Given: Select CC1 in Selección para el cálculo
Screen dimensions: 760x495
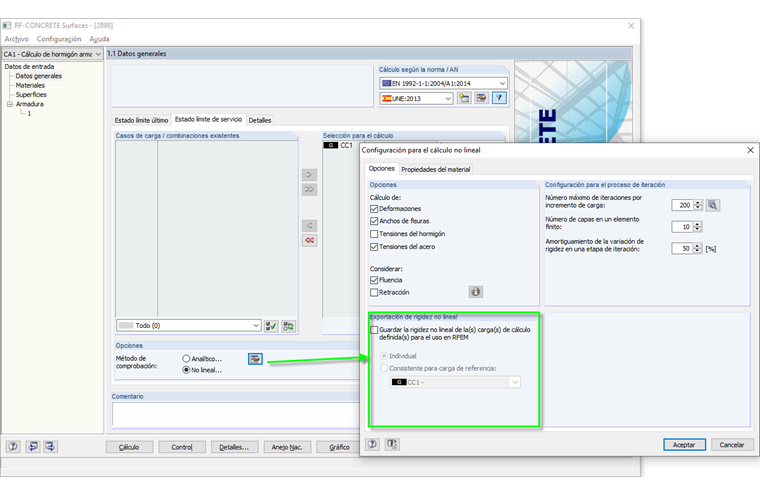Looking at the screenshot, I should point(340,145).
